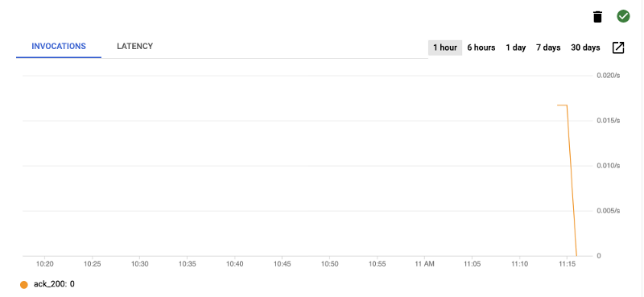Switch to the Latency tab

134,47
